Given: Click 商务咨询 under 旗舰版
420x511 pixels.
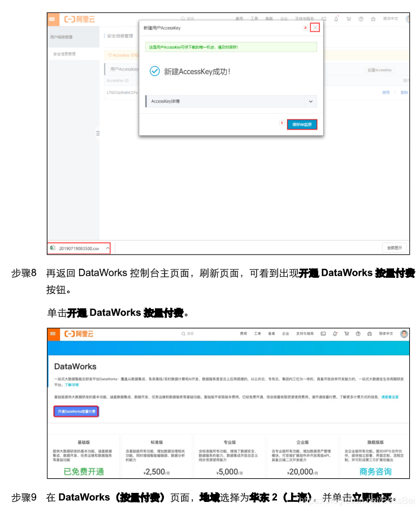Looking at the screenshot, I should pyautogui.click(x=375, y=471).
